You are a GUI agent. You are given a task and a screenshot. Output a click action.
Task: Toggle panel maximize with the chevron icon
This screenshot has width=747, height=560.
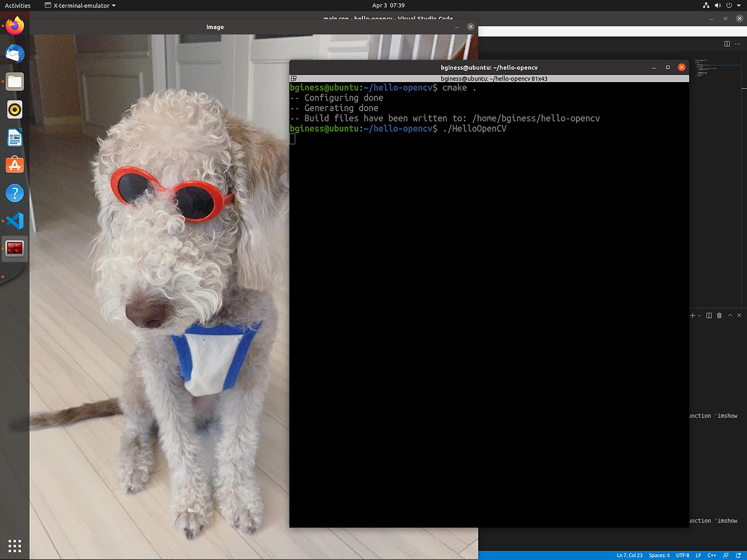[x=729, y=316]
